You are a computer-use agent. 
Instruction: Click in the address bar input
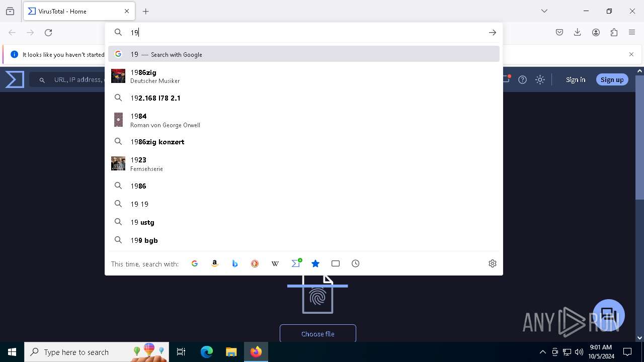coord(304,32)
